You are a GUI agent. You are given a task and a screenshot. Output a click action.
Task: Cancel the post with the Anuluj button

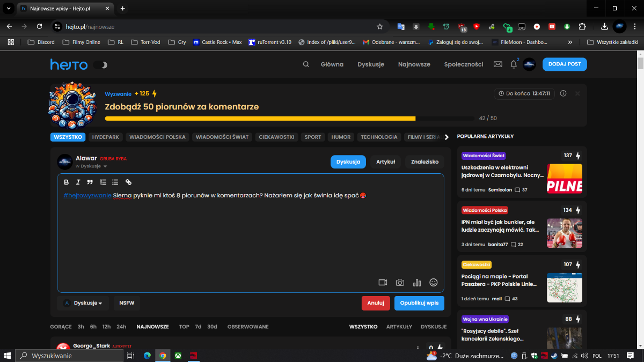[376, 303]
